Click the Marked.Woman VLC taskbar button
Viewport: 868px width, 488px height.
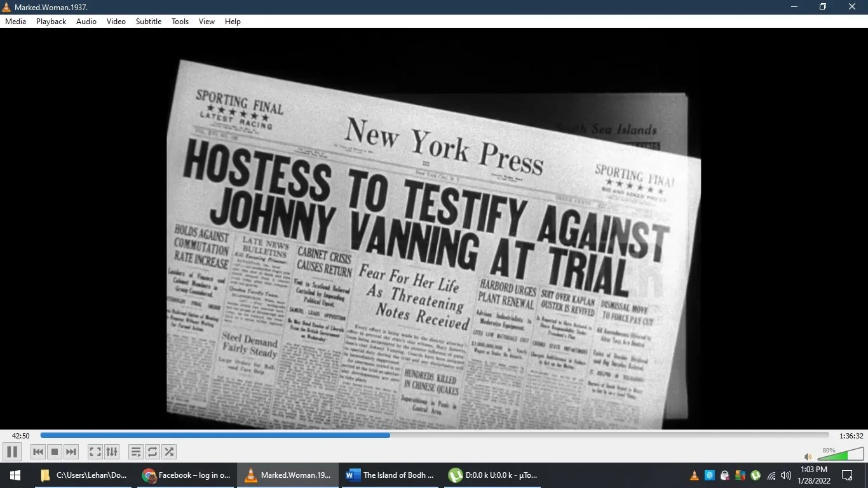(x=289, y=475)
